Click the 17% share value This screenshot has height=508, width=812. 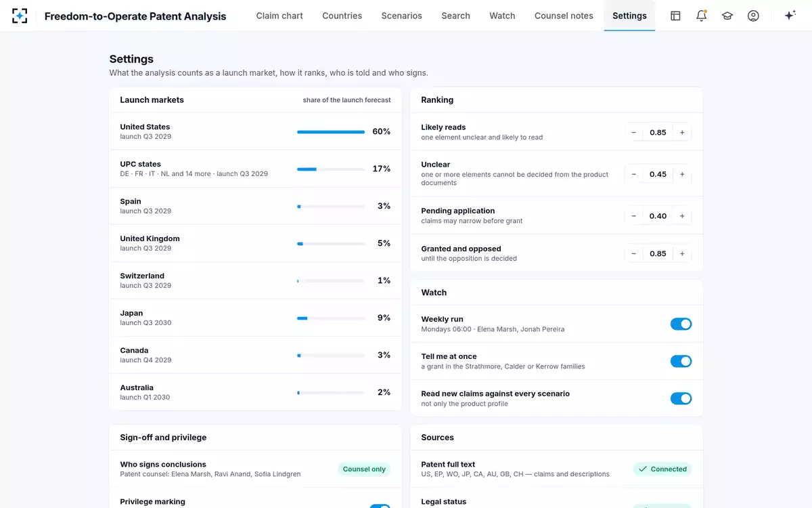pos(382,169)
